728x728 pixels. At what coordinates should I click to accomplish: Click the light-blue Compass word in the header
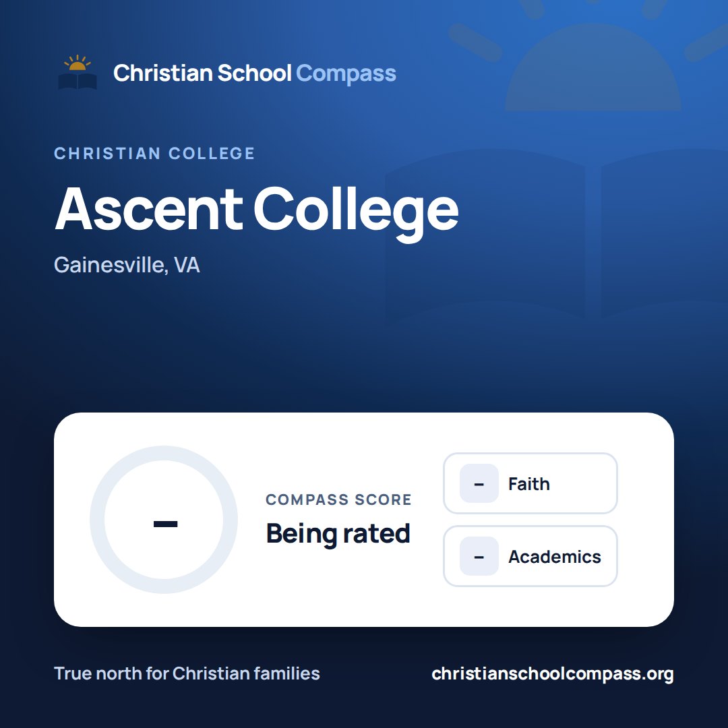(x=346, y=73)
